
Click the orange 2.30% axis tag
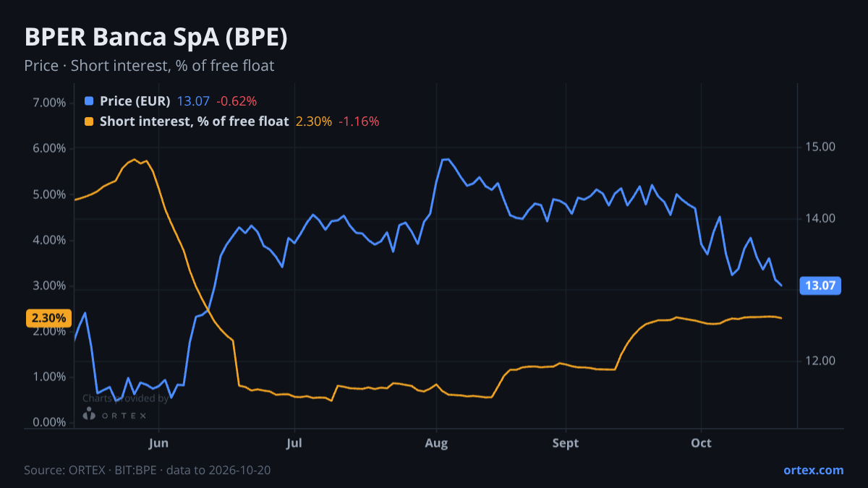pos(48,318)
